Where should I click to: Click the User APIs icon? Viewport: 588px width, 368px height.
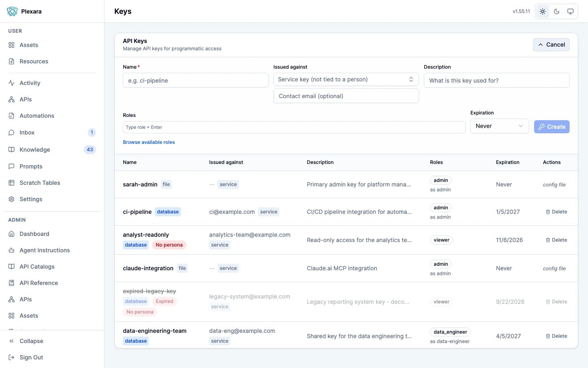(11, 99)
